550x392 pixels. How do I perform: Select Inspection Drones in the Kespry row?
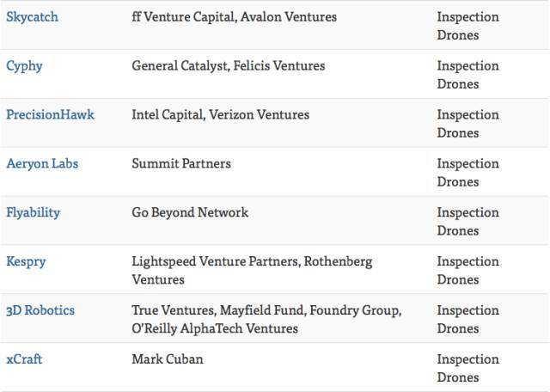(467, 271)
